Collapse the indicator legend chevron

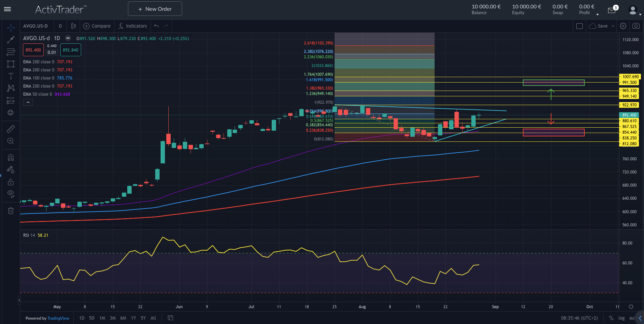click(28, 102)
